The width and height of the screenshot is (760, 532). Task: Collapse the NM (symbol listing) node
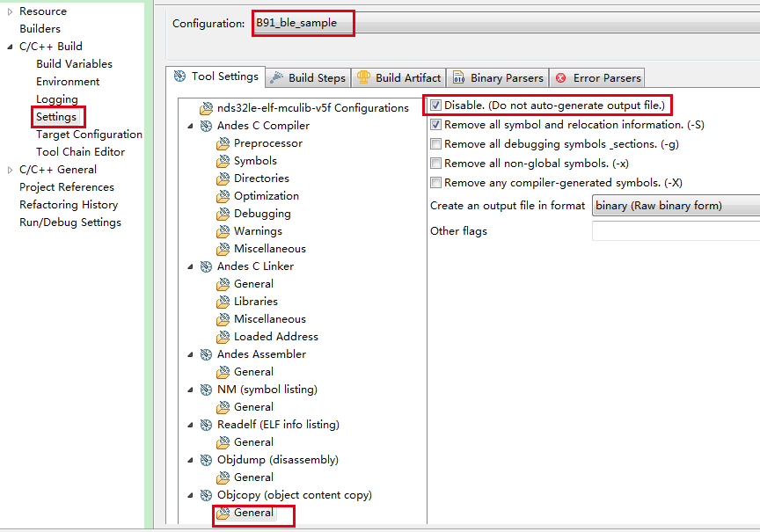pyautogui.click(x=191, y=390)
